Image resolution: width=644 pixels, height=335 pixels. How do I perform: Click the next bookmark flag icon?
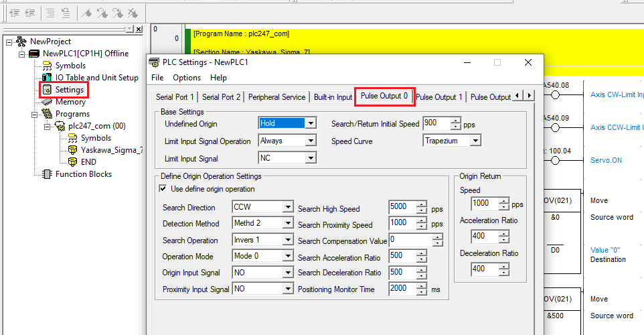point(118,13)
